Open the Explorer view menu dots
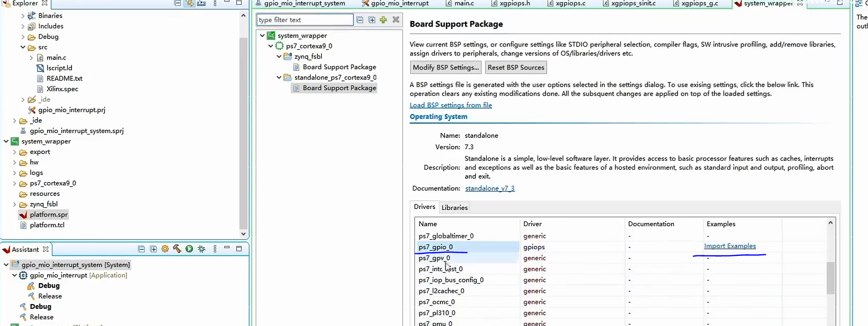The width and height of the screenshot is (868, 326). [215, 3]
